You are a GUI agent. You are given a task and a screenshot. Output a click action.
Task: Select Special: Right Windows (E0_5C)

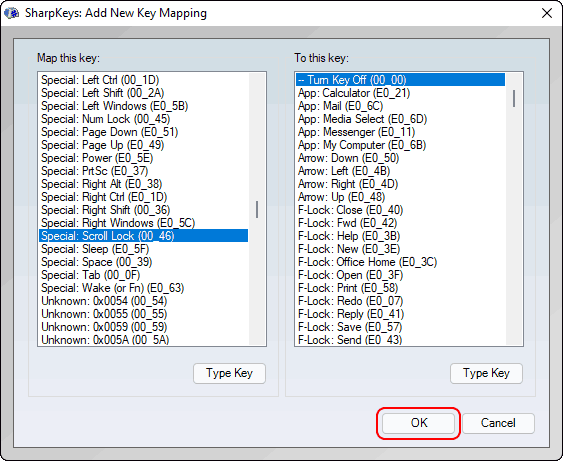(x=143, y=223)
